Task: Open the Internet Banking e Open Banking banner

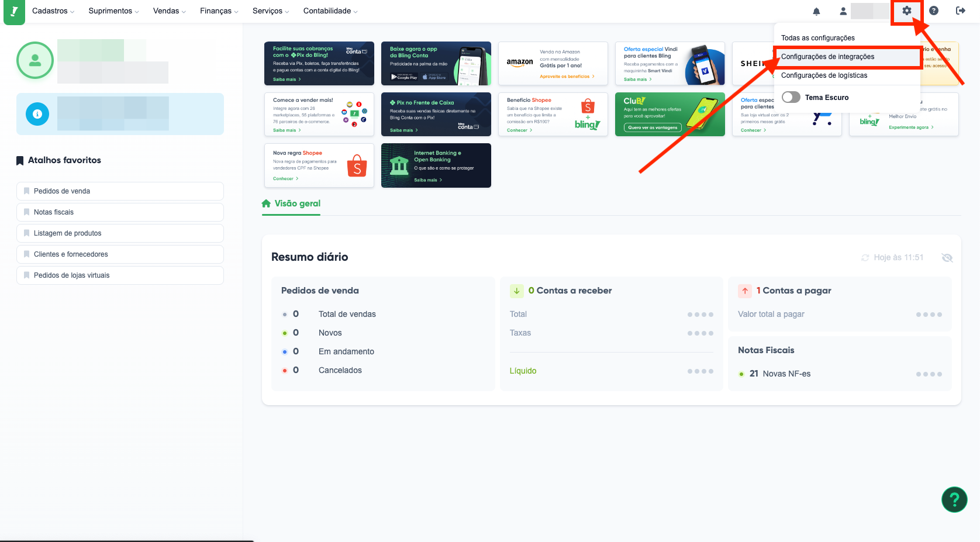Action: click(x=436, y=165)
